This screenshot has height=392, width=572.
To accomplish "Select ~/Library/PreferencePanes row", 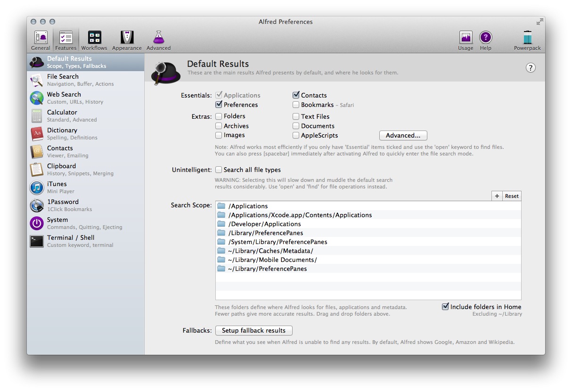I will (x=368, y=269).
